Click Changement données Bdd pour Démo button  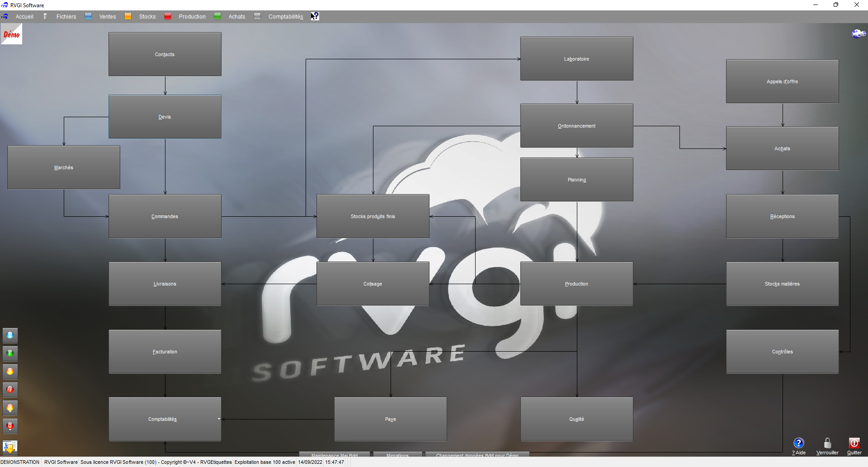click(477, 454)
